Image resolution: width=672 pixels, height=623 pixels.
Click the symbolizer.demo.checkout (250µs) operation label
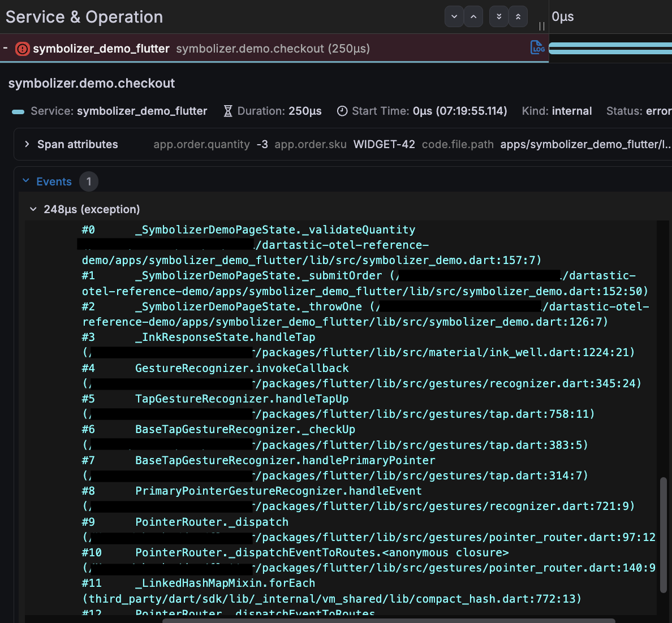coord(273,49)
